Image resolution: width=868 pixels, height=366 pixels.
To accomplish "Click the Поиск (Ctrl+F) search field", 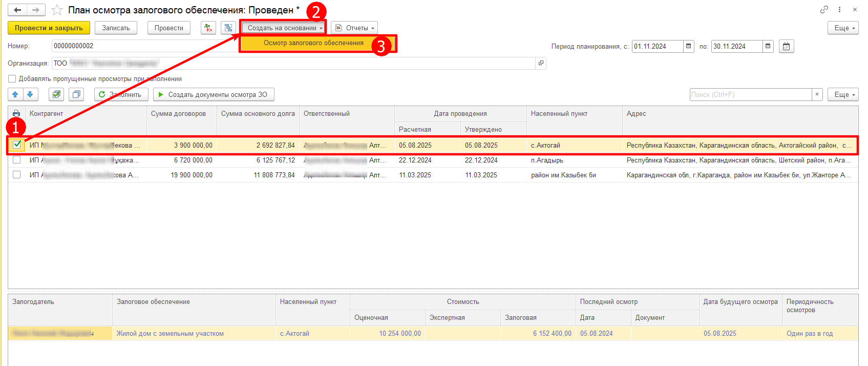I will [751, 94].
